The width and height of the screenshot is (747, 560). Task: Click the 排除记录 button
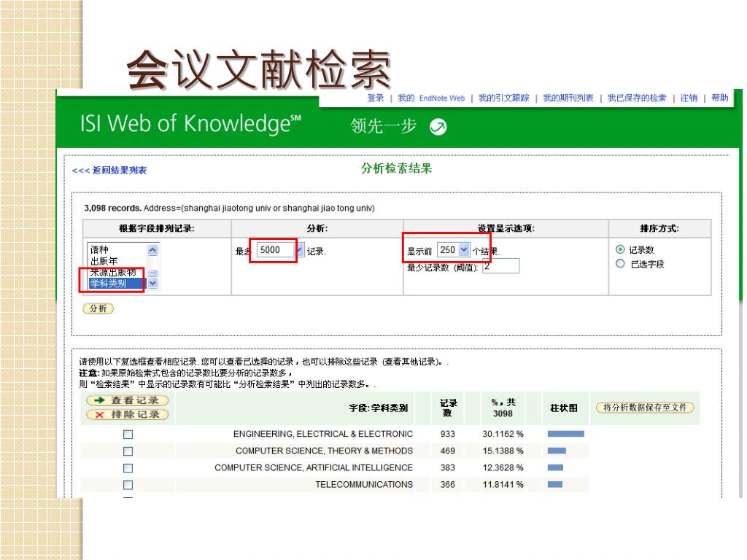[x=128, y=415]
